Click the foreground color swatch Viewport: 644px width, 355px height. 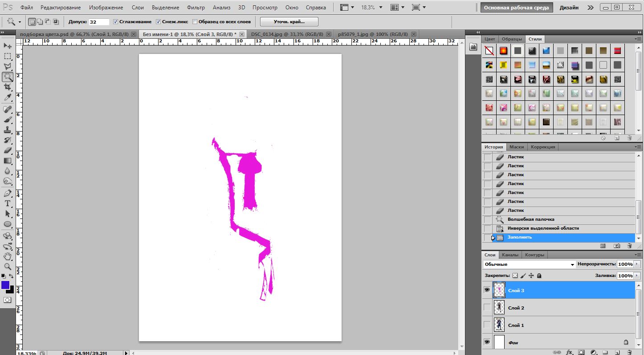pos(5,285)
